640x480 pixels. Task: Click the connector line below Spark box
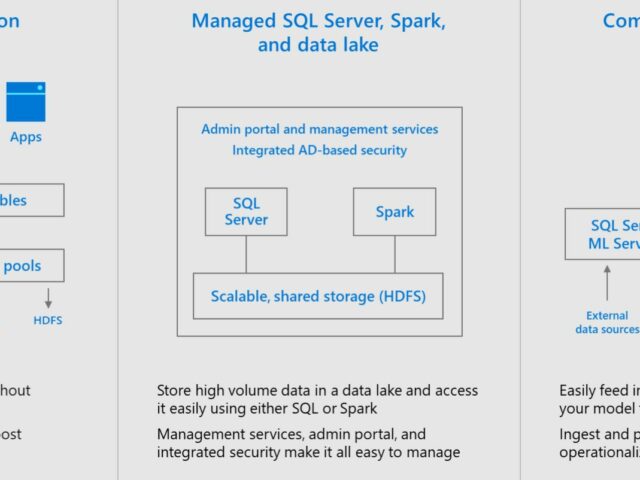pos(394,254)
